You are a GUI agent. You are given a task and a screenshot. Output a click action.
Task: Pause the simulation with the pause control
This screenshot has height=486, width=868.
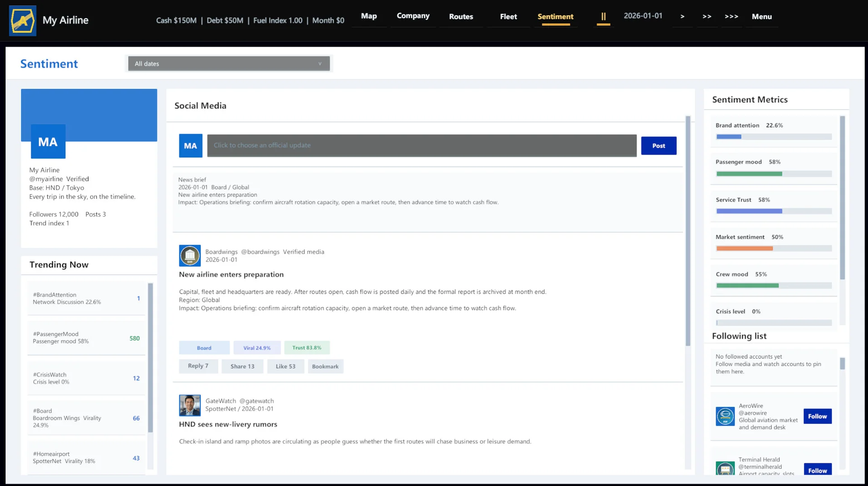click(604, 17)
